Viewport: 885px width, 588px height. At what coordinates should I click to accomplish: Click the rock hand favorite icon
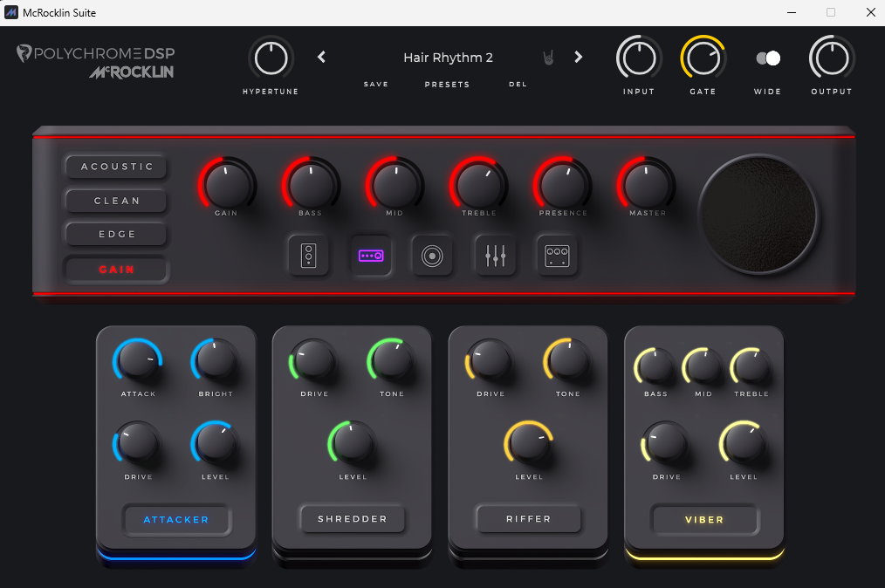tap(549, 58)
